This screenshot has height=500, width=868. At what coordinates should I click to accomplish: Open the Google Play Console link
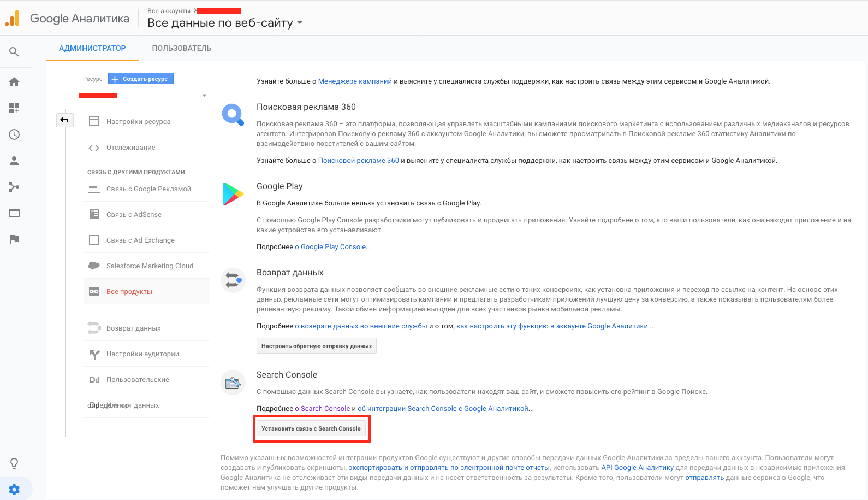click(x=333, y=247)
